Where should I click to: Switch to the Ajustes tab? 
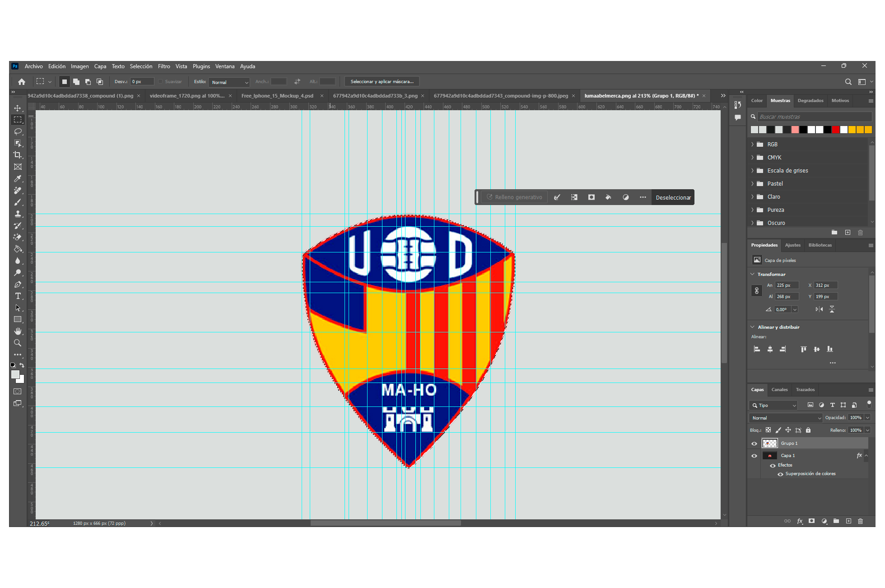pyautogui.click(x=793, y=245)
